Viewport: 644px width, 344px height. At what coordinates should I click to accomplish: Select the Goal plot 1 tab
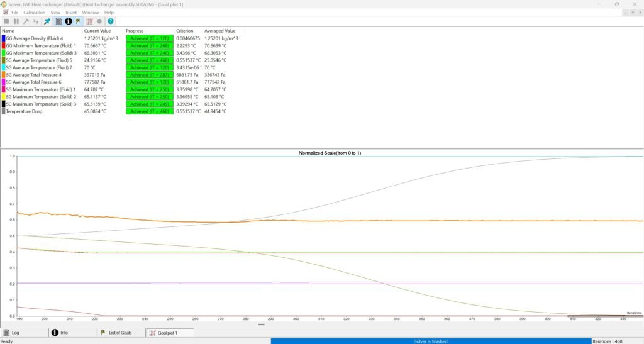point(167,332)
